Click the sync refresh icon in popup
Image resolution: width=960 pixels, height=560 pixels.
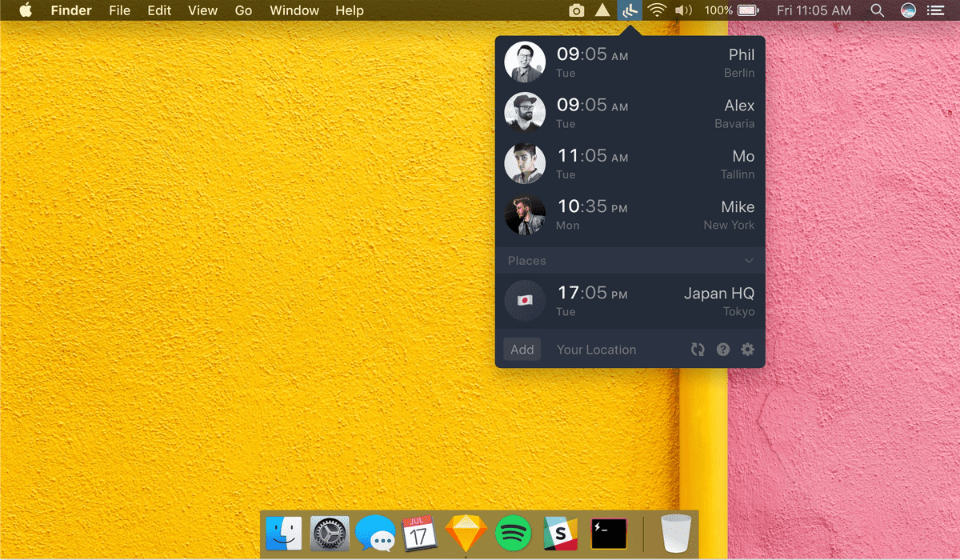[698, 350]
